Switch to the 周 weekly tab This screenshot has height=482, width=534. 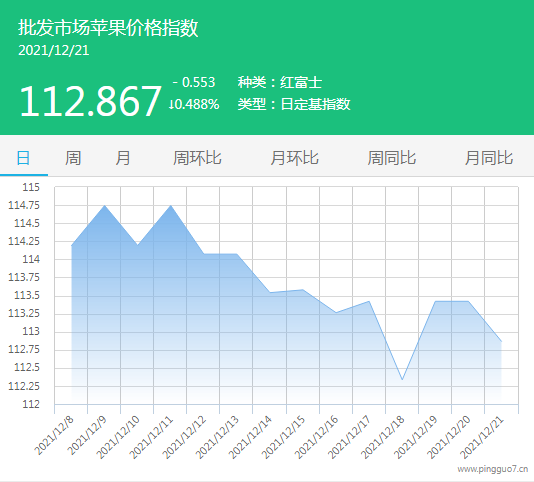73,158
